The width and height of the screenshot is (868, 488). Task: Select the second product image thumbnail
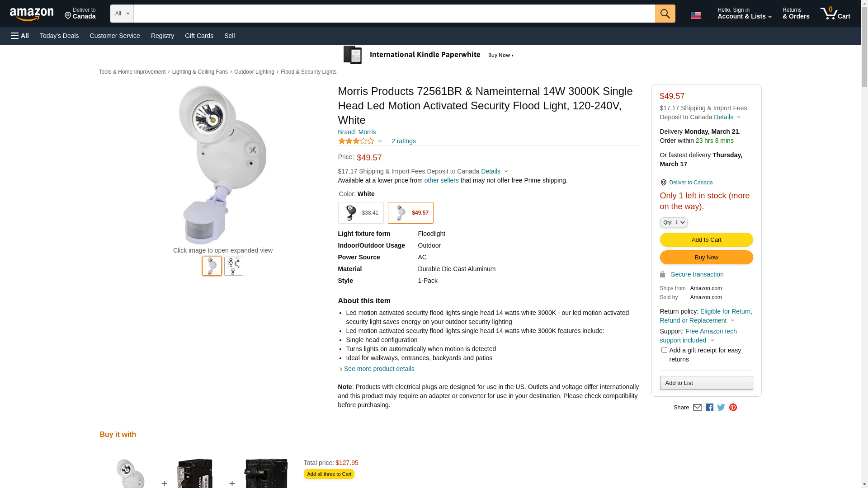(234, 266)
